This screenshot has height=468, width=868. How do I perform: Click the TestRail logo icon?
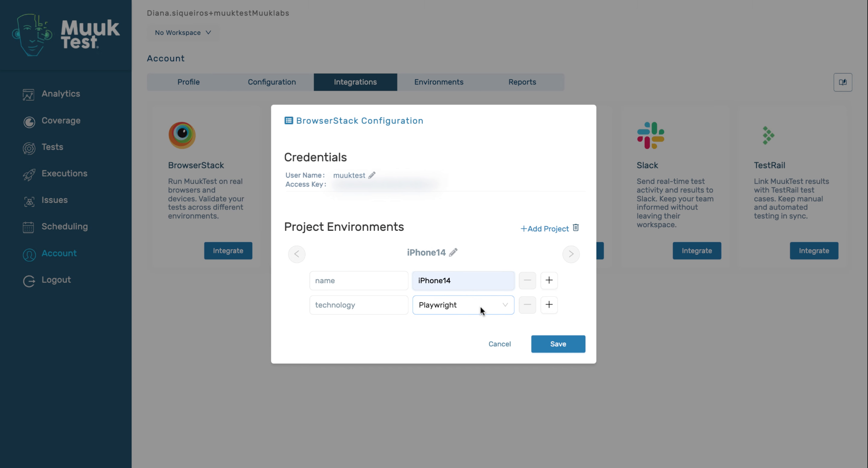[x=768, y=135]
